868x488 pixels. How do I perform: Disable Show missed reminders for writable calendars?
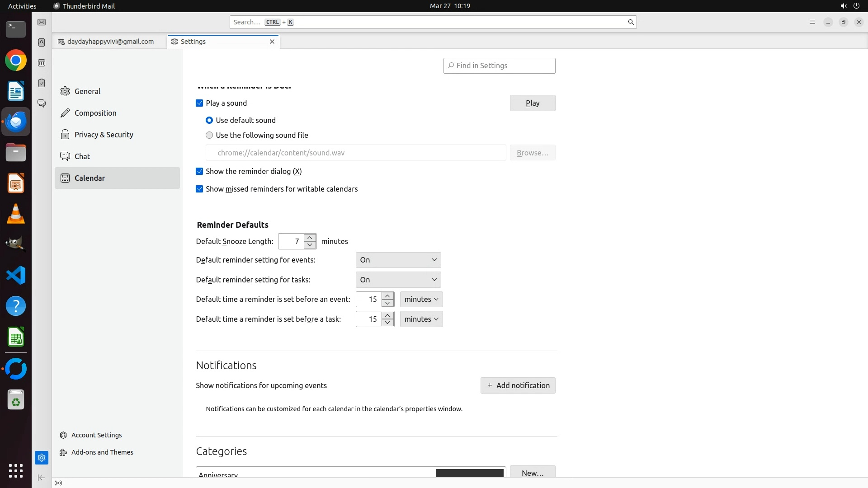tap(199, 189)
